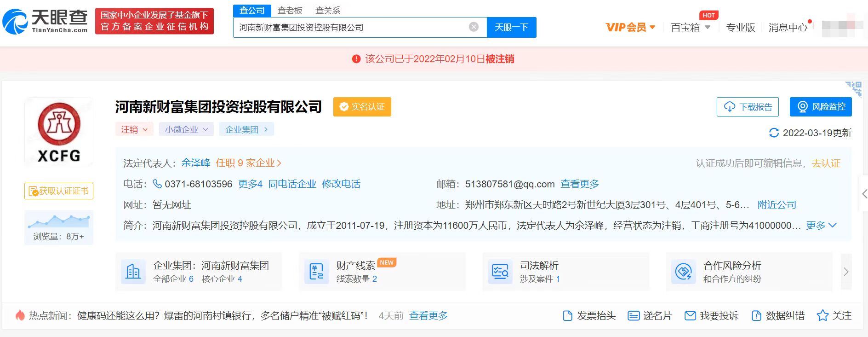Open 任职 9 家企业 link
The height and width of the screenshot is (337, 868).
tap(248, 163)
